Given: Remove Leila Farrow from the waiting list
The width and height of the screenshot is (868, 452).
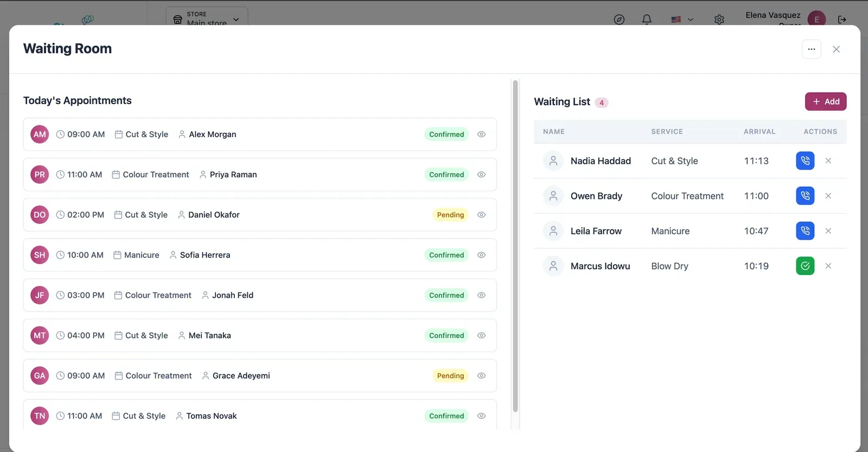Looking at the screenshot, I should [828, 231].
